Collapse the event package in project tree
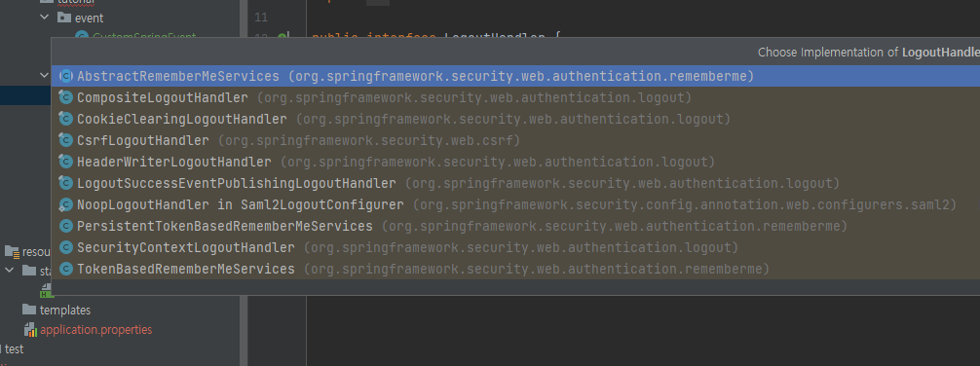 45,18
